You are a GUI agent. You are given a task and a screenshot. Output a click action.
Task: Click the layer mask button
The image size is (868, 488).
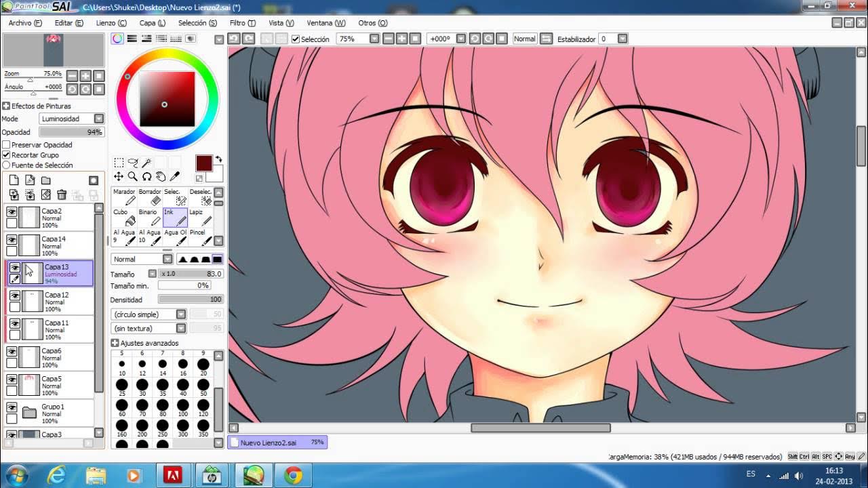pyautogui.click(x=94, y=180)
